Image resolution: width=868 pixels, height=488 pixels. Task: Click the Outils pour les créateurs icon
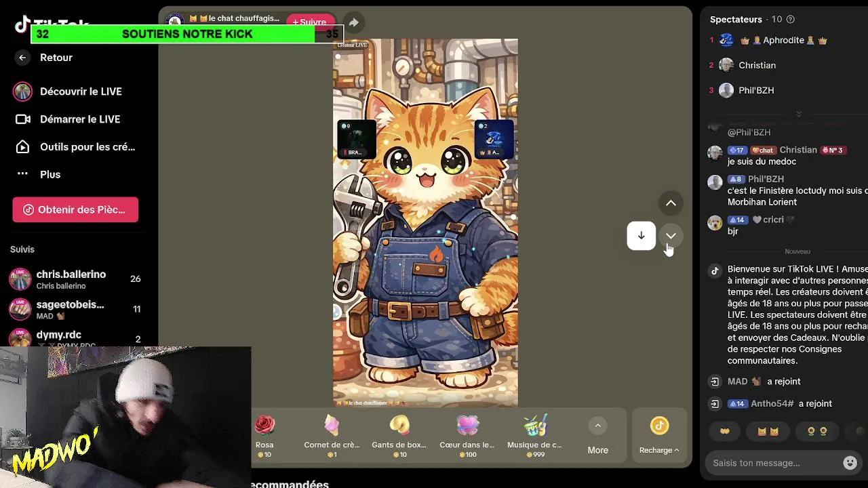23,147
